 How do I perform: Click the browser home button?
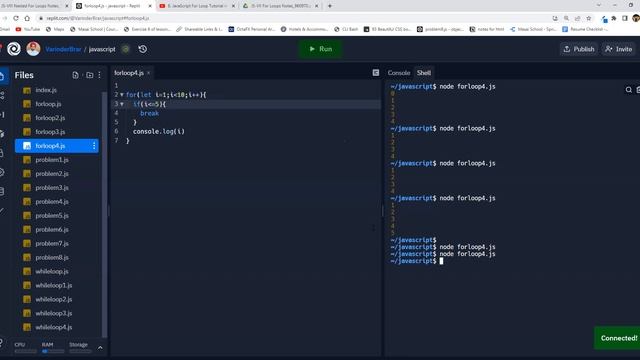pyautogui.click(x=27, y=18)
